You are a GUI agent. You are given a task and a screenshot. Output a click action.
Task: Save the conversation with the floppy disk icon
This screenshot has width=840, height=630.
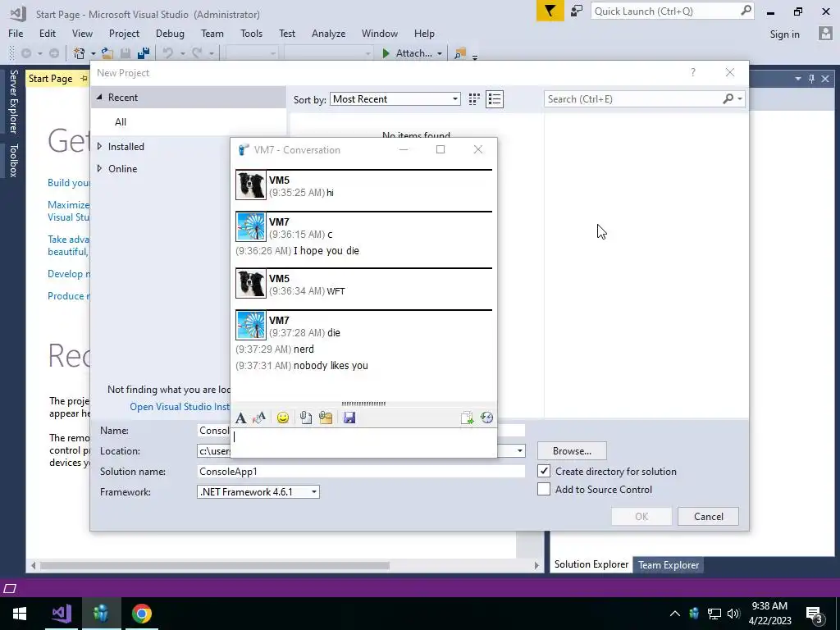[x=349, y=418]
